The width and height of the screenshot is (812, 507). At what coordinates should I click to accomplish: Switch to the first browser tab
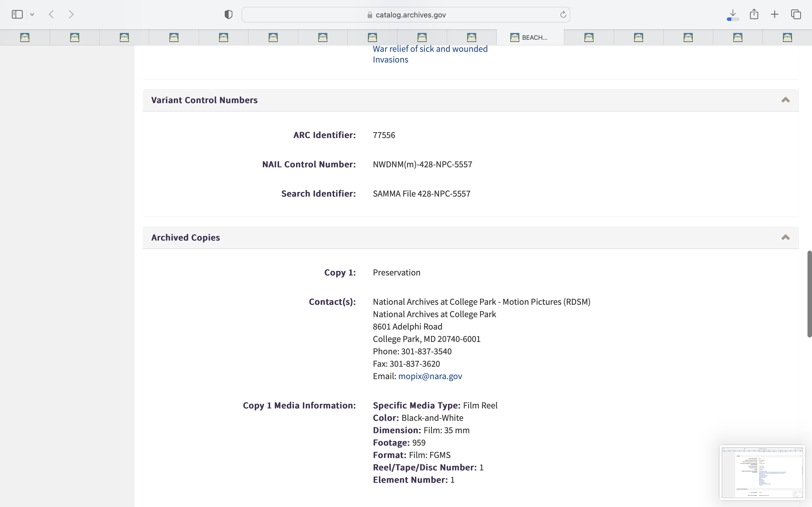click(x=25, y=37)
